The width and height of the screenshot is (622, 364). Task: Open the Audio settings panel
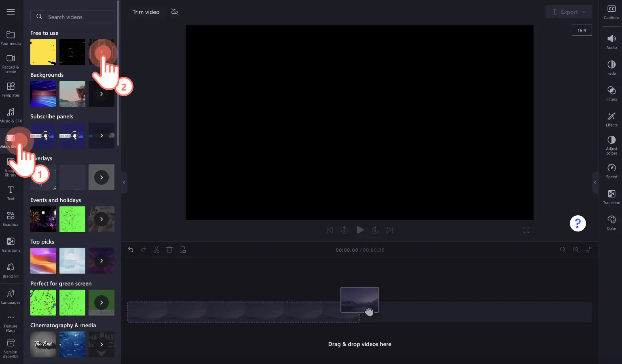[611, 42]
